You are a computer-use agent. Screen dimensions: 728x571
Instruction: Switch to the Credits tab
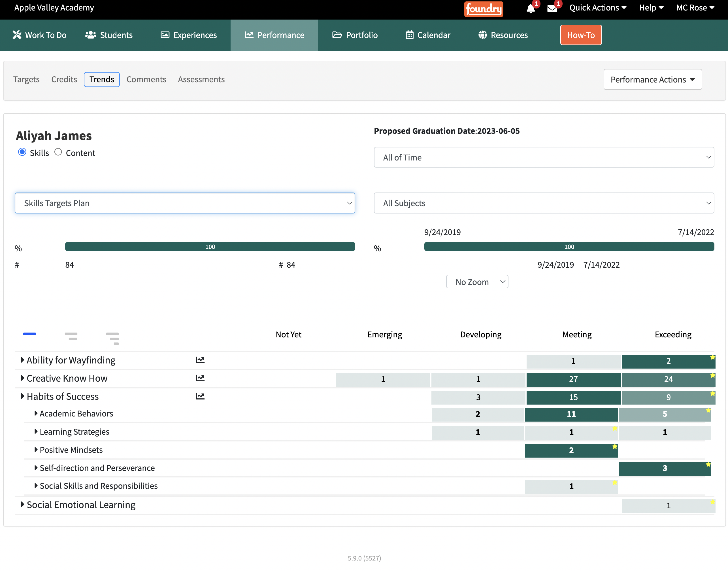(x=64, y=79)
